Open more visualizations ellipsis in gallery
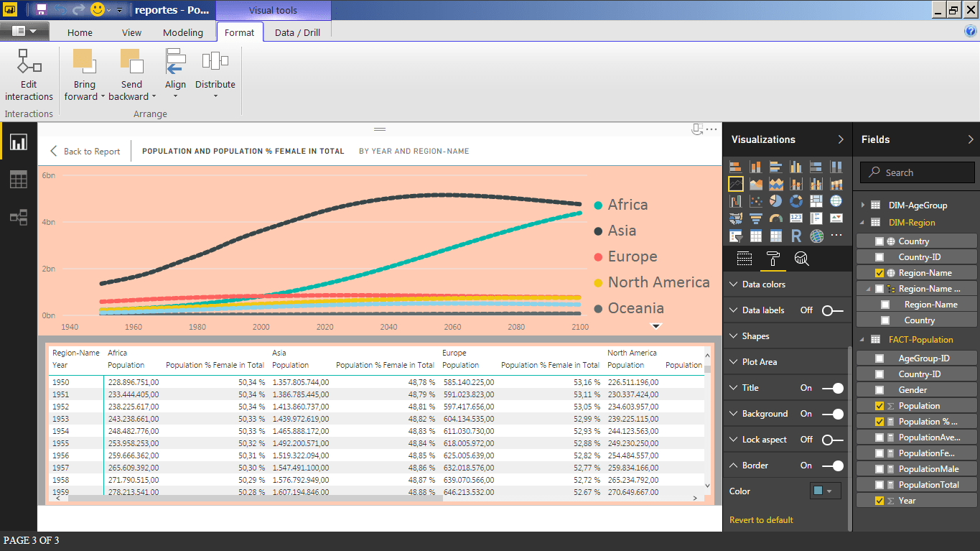Screen dimensions: 980x551 [836, 236]
